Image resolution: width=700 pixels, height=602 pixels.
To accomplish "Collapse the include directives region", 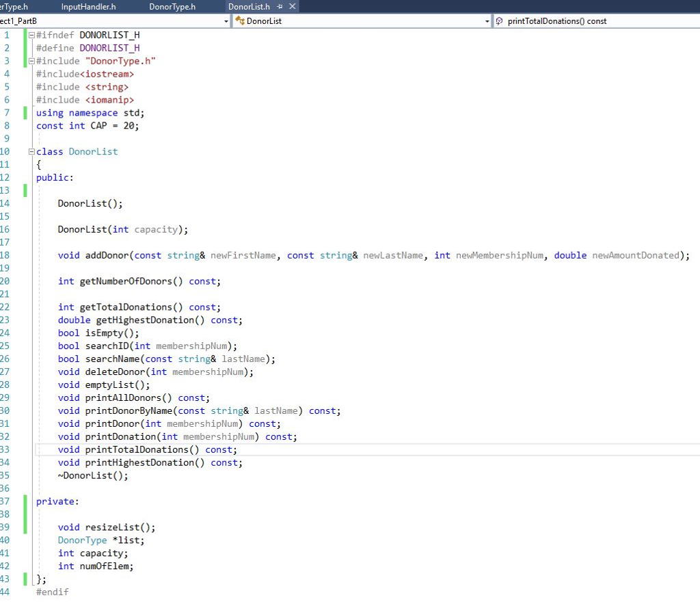I will coord(31,60).
